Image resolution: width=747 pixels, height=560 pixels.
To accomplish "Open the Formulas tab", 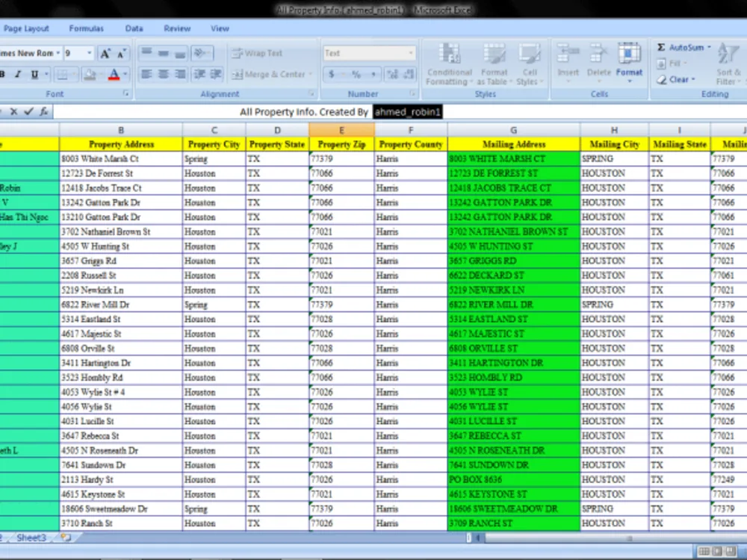I will tap(86, 28).
